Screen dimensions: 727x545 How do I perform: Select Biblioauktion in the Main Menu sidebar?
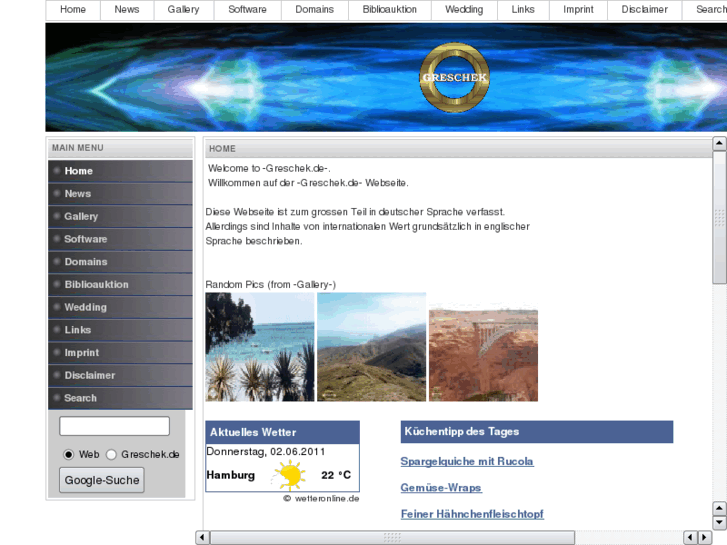(120, 285)
